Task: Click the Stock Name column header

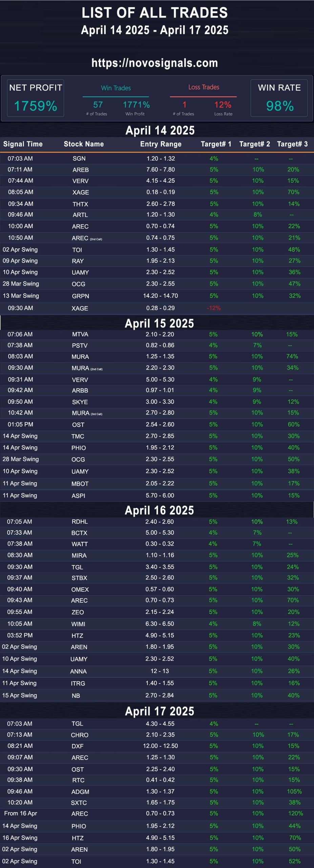Action: [84, 144]
